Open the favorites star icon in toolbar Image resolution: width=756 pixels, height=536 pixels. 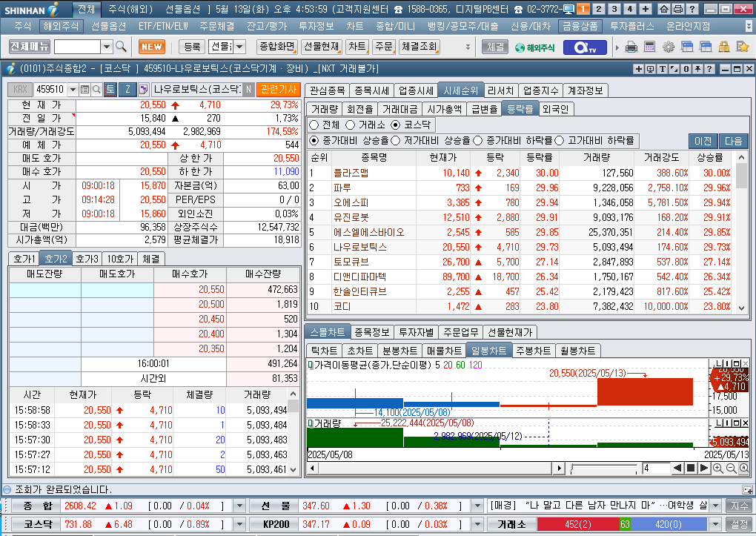[x=743, y=47]
